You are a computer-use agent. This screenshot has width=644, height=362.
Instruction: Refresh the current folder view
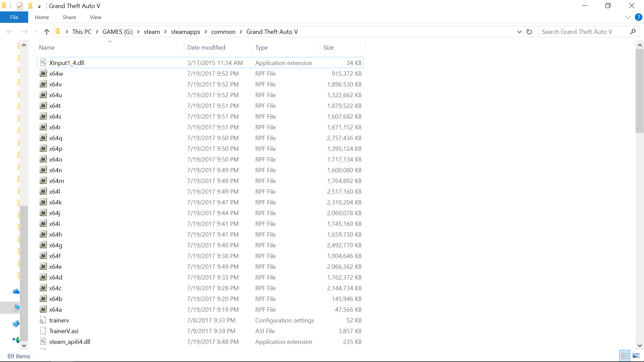pyautogui.click(x=529, y=32)
